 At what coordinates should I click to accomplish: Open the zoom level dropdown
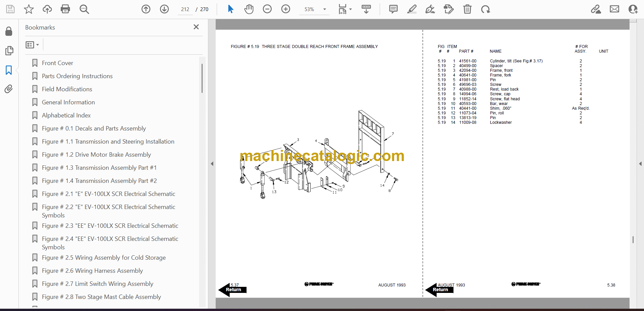click(325, 9)
